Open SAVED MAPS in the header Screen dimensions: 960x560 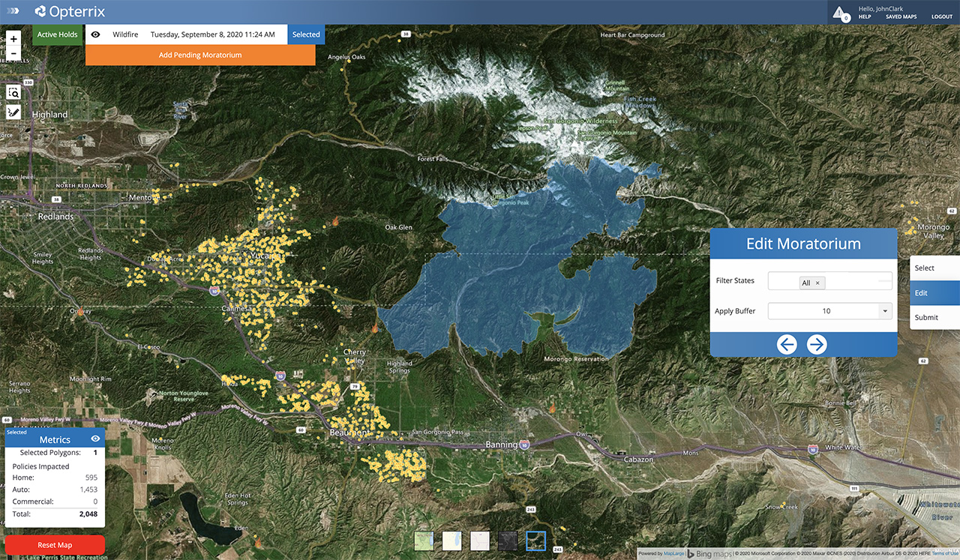tap(901, 16)
